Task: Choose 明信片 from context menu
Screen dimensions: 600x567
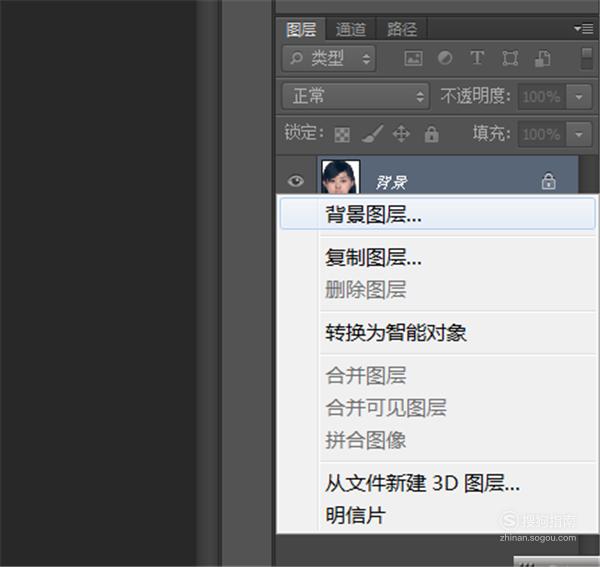Action: click(x=438, y=515)
